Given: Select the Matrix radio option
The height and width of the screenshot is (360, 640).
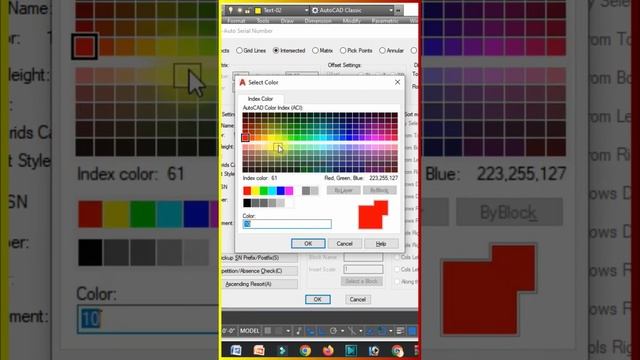Looking at the screenshot, I should click(x=315, y=51).
